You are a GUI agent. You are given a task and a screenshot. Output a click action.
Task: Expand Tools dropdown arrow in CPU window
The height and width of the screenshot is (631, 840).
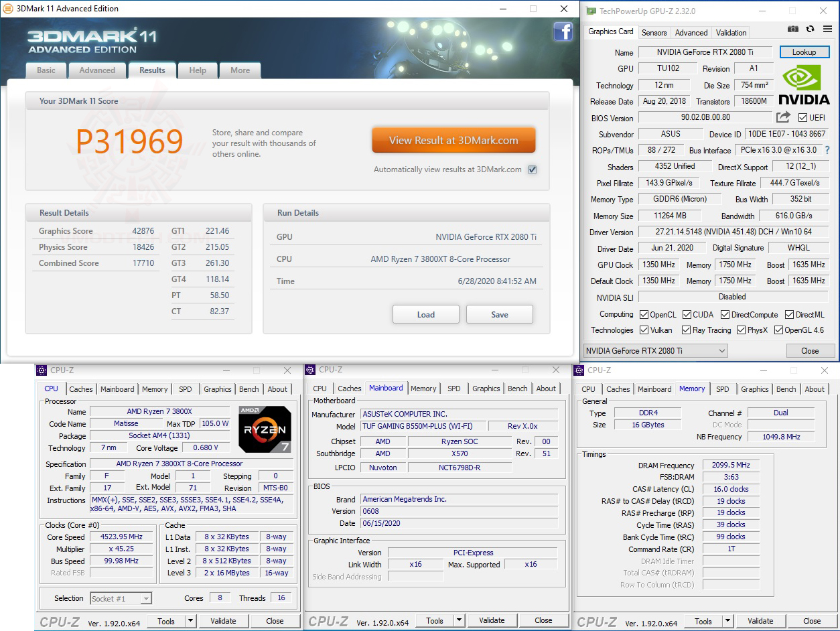tap(190, 621)
